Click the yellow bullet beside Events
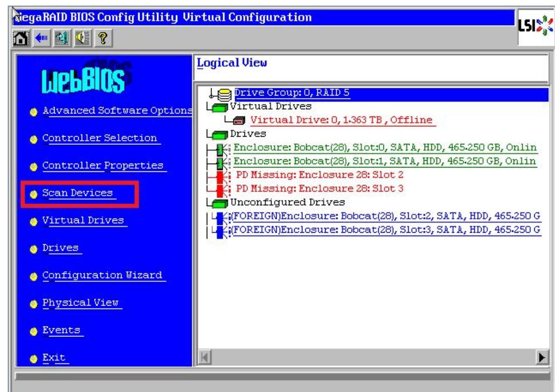The image size is (555, 392). click(x=34, y=332)
